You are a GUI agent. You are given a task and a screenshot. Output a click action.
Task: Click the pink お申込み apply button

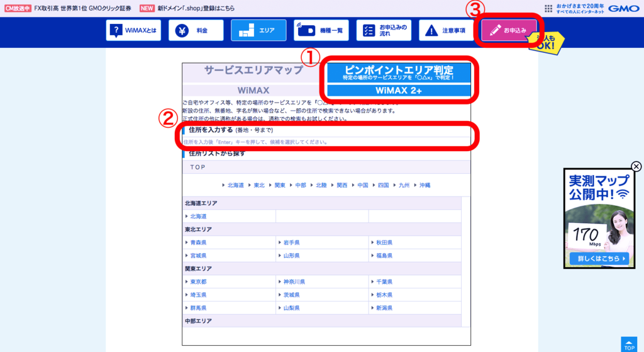click(509, 30)
